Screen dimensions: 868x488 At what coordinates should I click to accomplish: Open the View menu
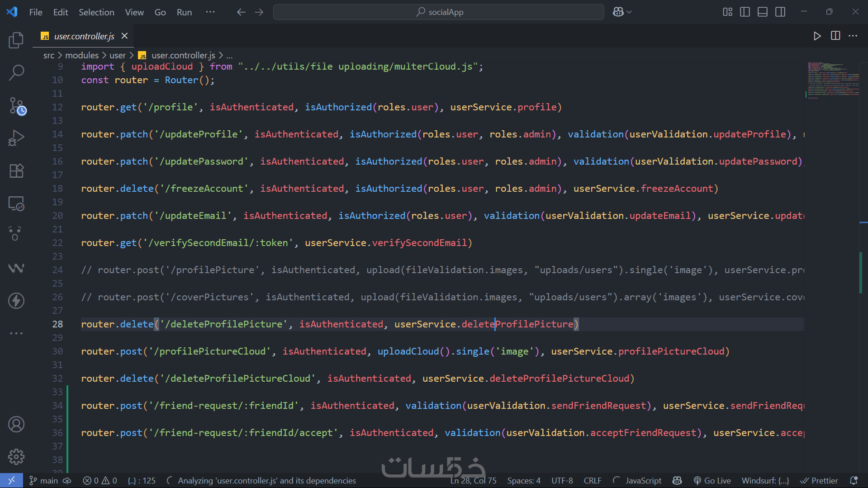point(134,12)
